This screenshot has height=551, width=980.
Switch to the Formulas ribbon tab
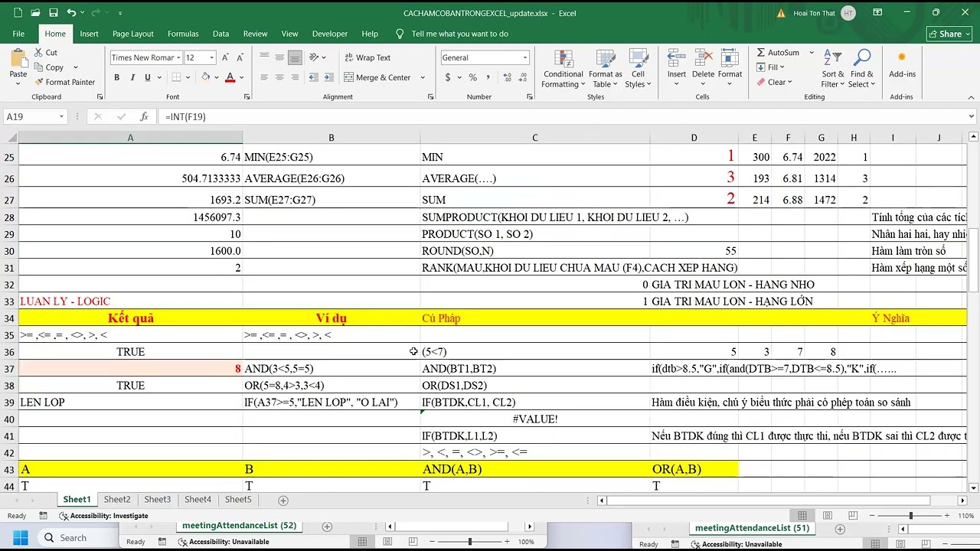click(x=183, y=34)
